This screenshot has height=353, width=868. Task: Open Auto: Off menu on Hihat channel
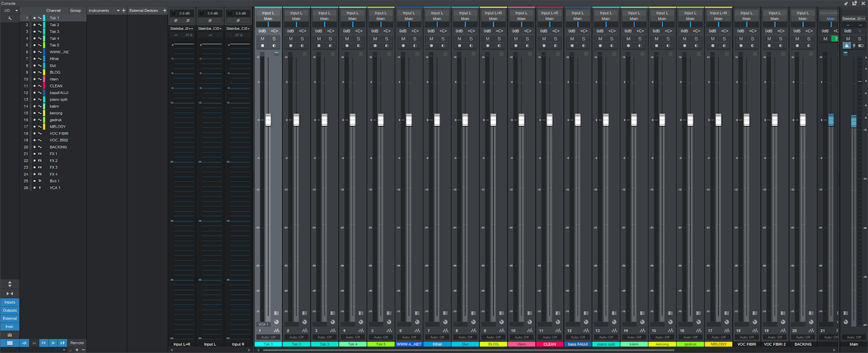click(437, 338)
